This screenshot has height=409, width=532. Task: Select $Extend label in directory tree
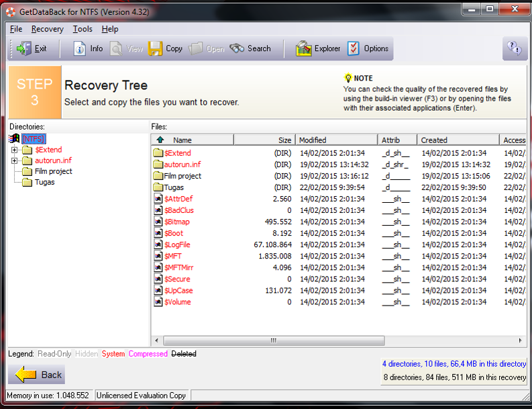(48, 150)
